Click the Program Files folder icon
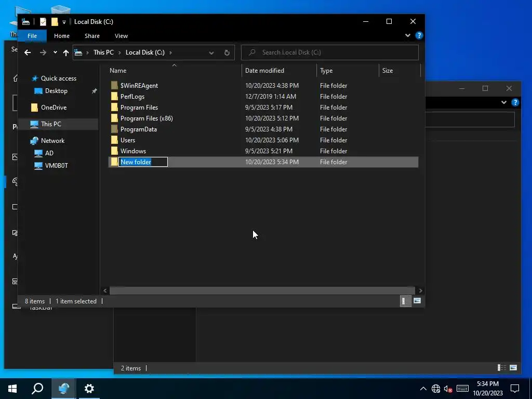The height and width of the screenshot is (399, 532). [x=114, y=107]
